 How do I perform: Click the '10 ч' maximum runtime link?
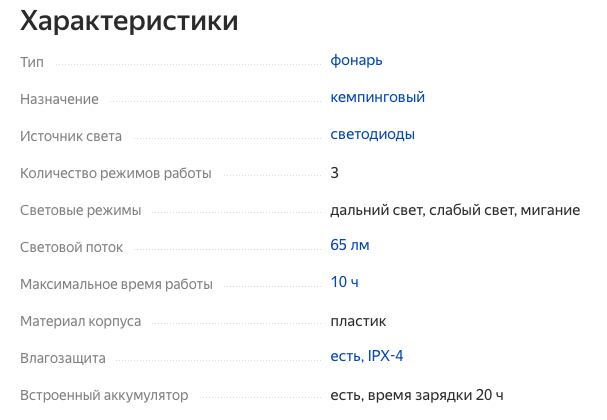pyautogui.click(x=344, y=283)
